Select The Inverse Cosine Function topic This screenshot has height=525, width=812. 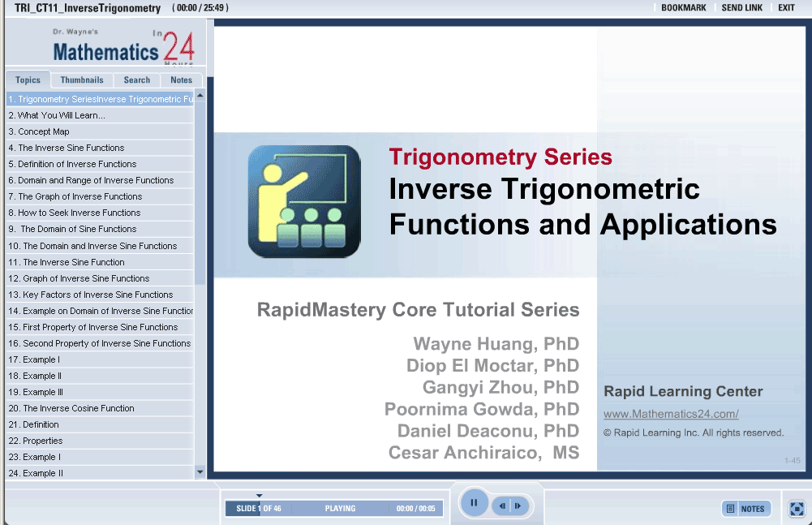point(100,408)
